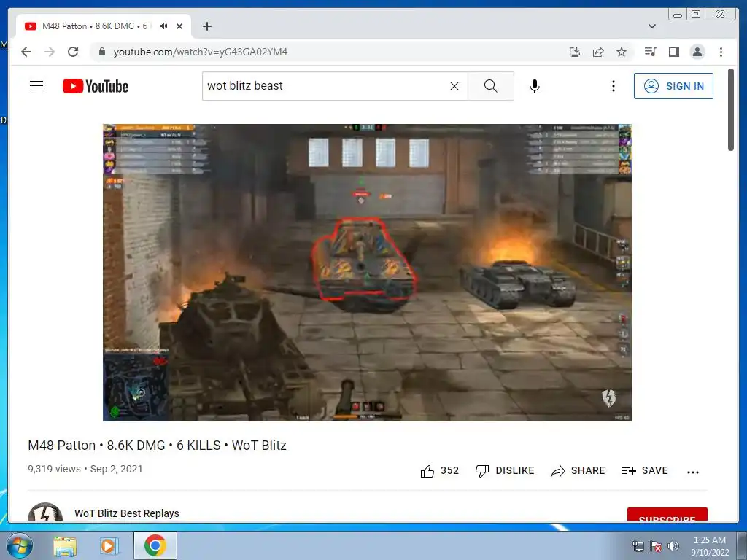Click the address bar URL
This screenshot has height=560, width=747.
click(200, 52)
